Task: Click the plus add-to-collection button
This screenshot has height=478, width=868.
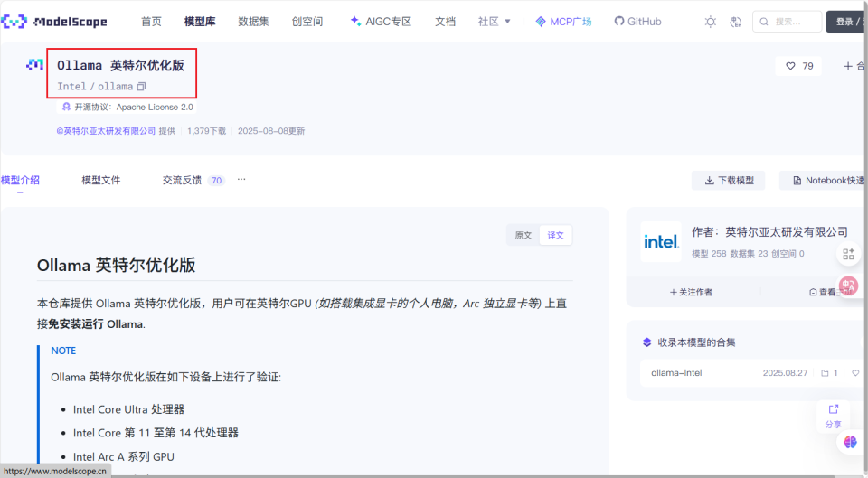Action: 853,66
